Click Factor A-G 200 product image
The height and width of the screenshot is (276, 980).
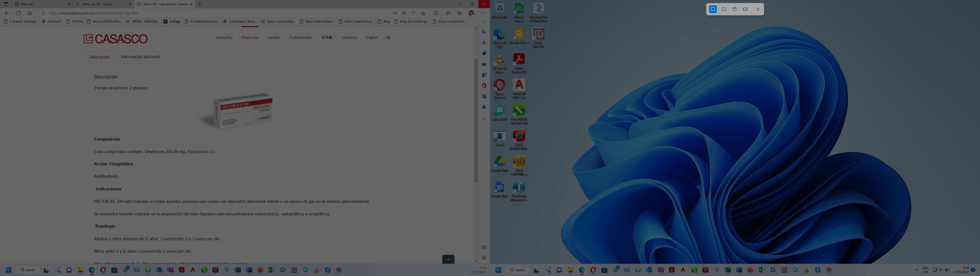[236, 111]
